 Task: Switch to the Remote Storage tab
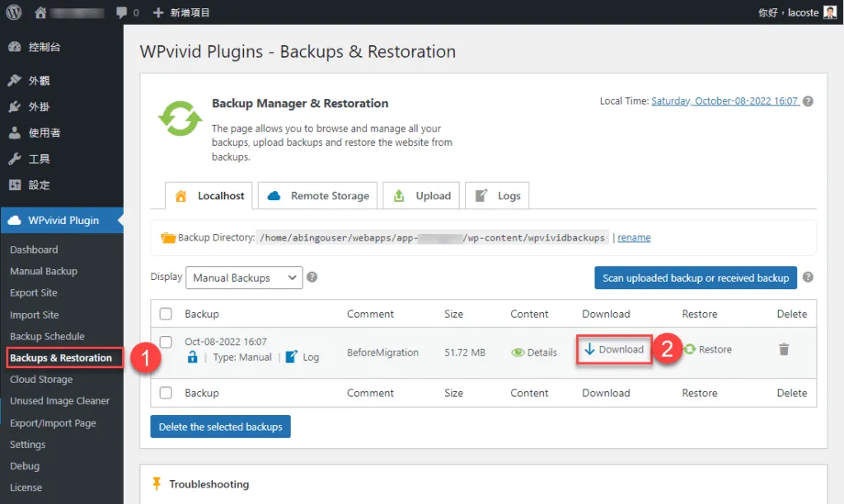click(x=317, y=196)
